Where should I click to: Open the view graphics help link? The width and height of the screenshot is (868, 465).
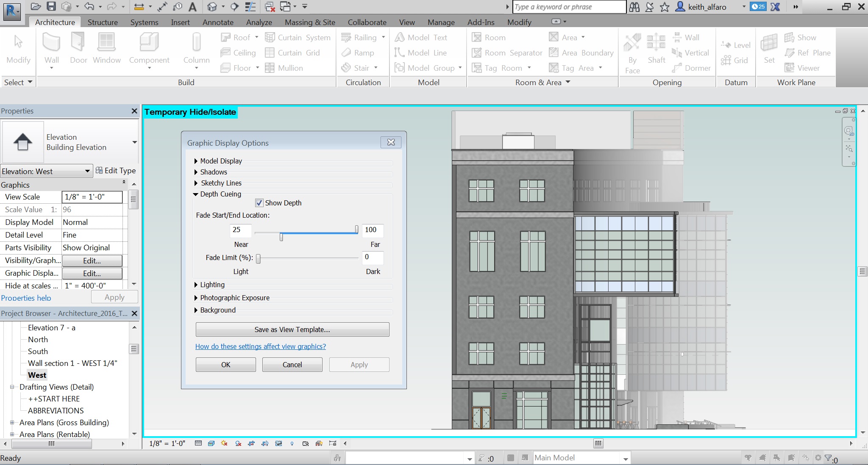click(260, 346)
